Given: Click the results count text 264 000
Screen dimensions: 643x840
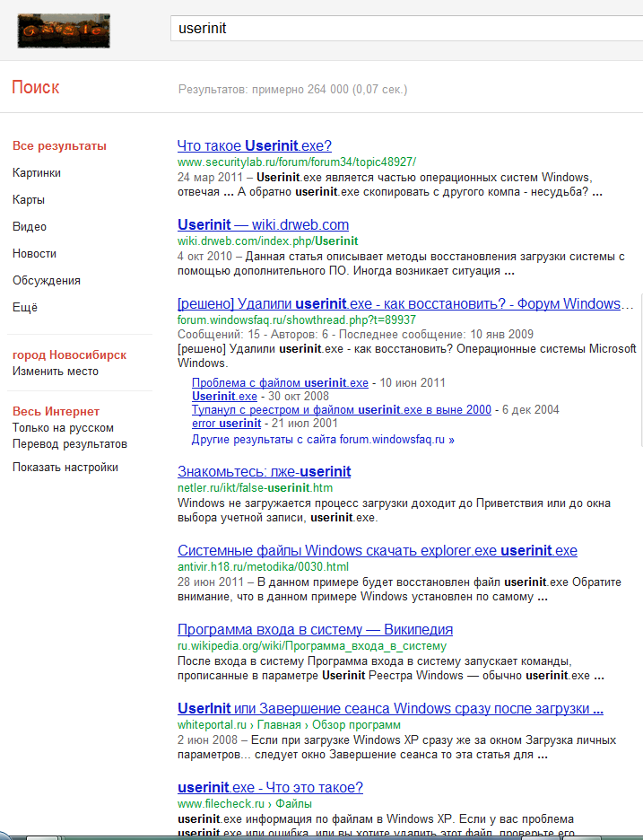Looking at the screenshot, I should pyautogui.click(x=292, y=90).
